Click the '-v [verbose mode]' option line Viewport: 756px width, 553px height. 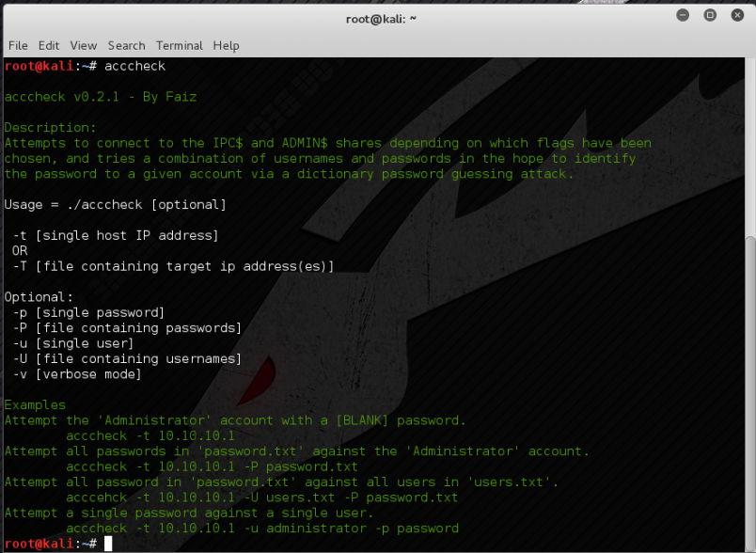point(77,374)
